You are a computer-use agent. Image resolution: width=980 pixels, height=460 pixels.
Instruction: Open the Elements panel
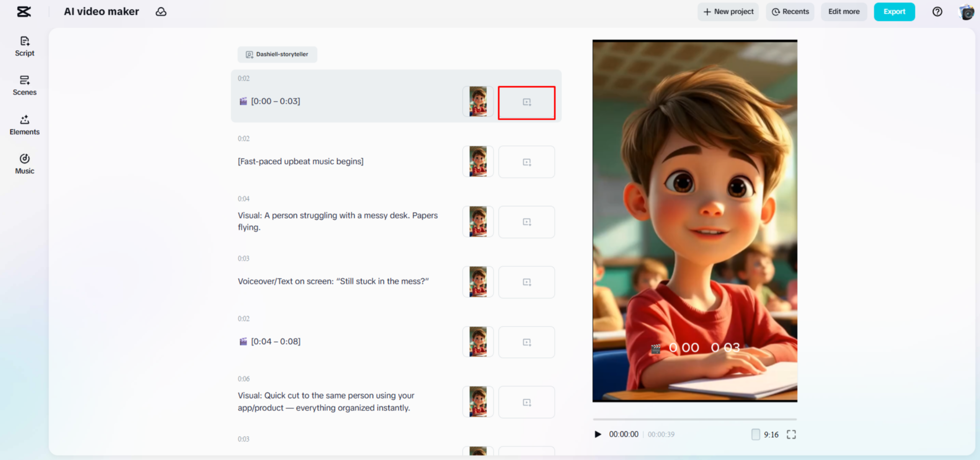point(24,124)
